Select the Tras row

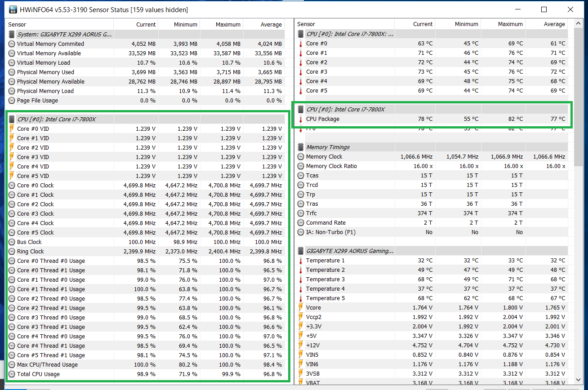[432, 204]
